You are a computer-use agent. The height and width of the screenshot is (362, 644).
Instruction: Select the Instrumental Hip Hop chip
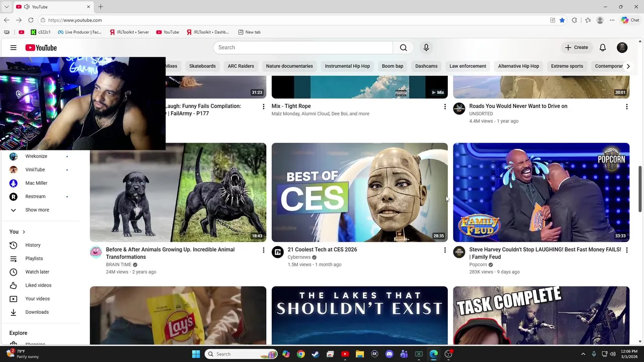[347, 66]
